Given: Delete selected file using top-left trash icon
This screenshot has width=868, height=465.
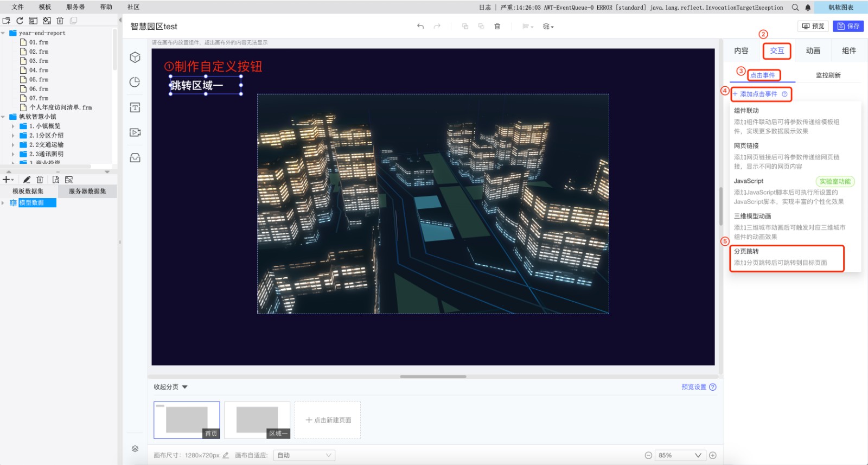Looking at the screenshot, I should [x=60, y=21].
